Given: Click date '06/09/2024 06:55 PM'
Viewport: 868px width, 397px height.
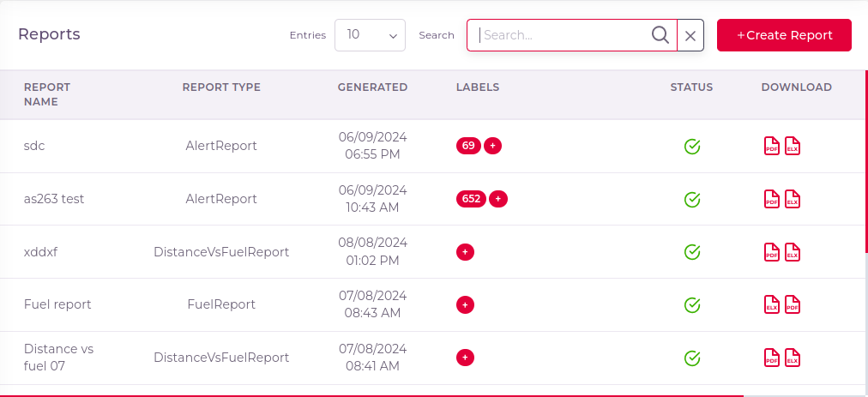Looking at the screenshot, I should click(372, 146).
